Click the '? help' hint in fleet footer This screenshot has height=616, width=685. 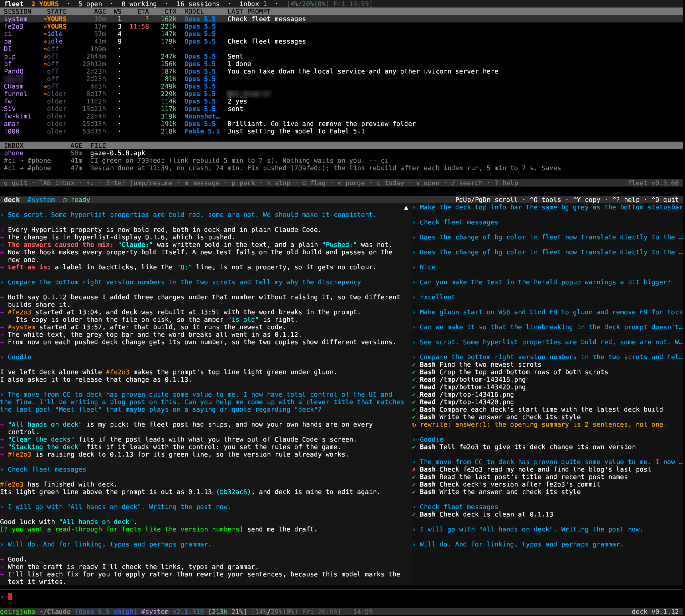[506, 183]
